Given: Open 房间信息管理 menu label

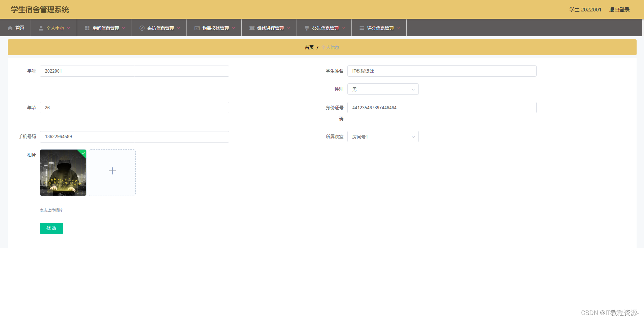Looking at the screenshot, I should pyautogui.click(x=106, y=28).
